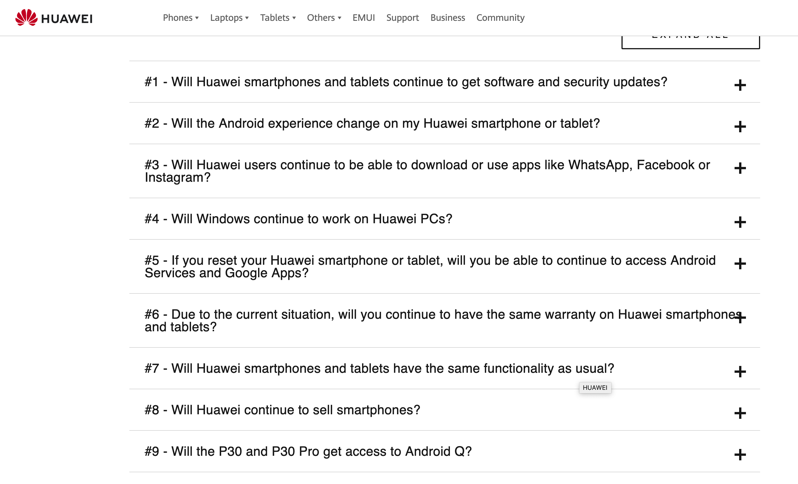The image size is (798, 484).
Task: Expand question #1 plus icon about software updates
Action: tap(740, 85)
